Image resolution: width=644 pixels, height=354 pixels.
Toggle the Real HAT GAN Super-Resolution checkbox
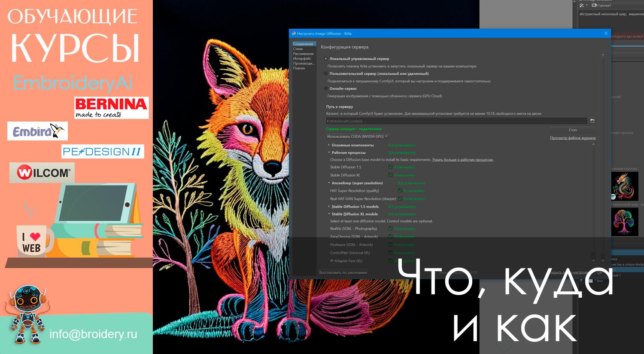400,198
